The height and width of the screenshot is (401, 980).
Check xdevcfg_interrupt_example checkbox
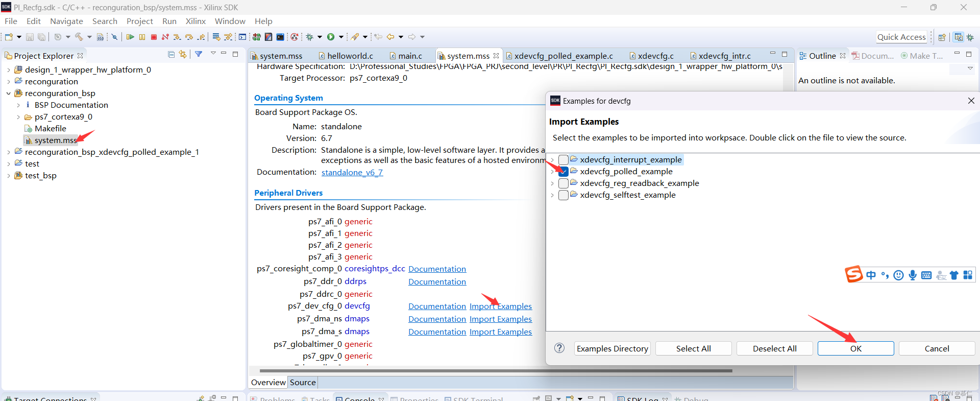[563, 160]
